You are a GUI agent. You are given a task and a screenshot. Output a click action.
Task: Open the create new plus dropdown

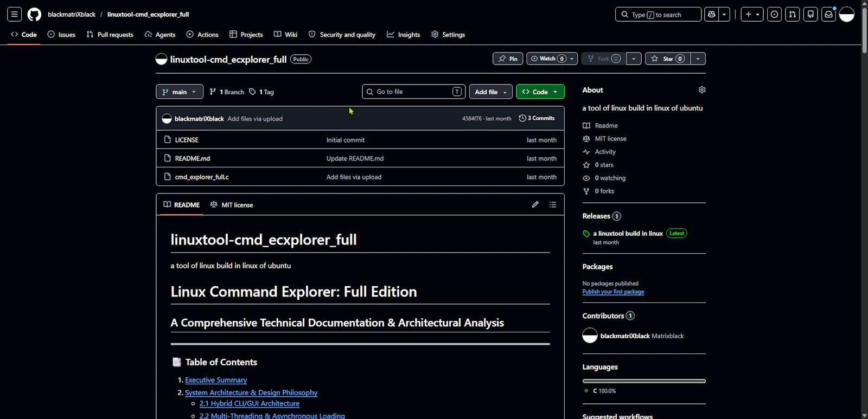coord(753,15)
